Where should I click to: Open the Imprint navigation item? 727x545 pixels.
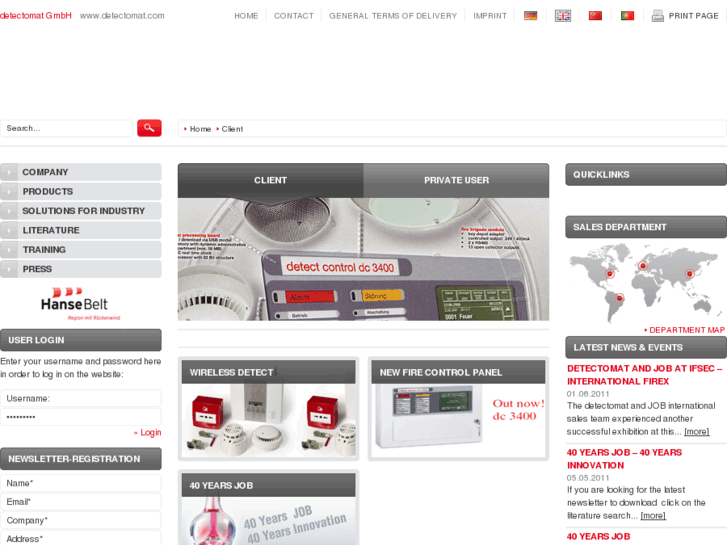[490, 16]
